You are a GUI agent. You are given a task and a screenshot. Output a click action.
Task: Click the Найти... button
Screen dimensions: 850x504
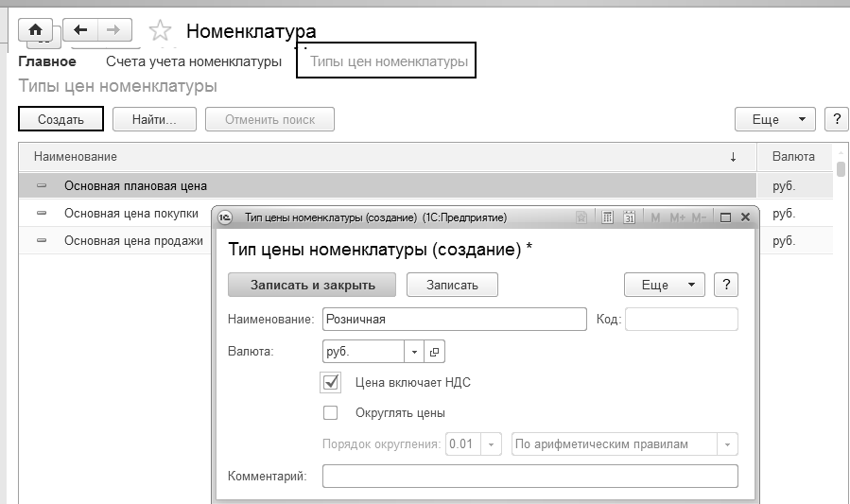coord(154,119)
